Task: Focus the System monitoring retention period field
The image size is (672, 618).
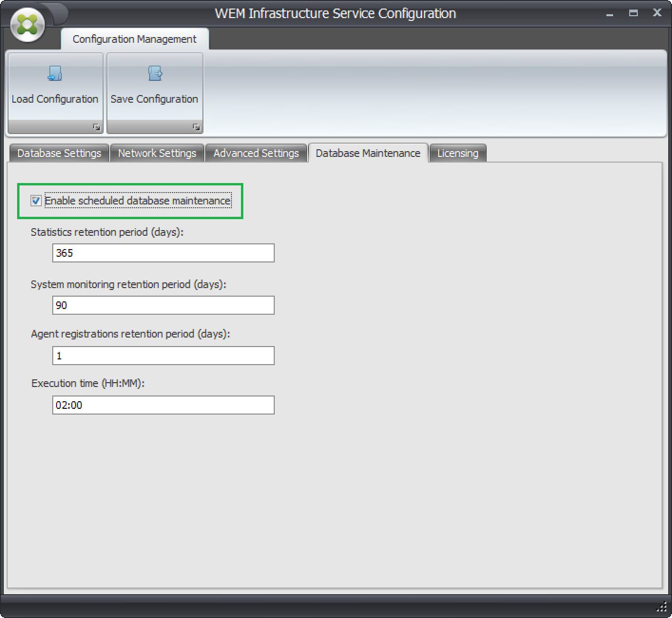Action: pyautogui.click(x=163, y=305)
